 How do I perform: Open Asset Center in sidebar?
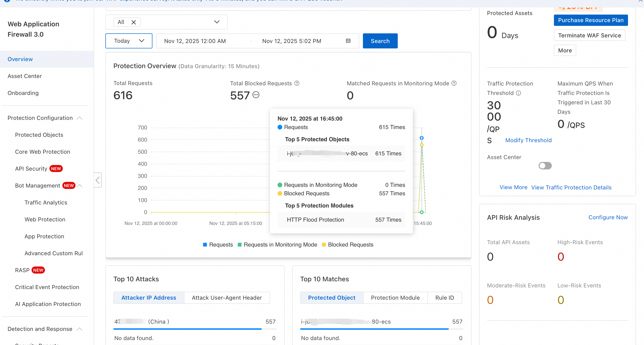(24, 76)
